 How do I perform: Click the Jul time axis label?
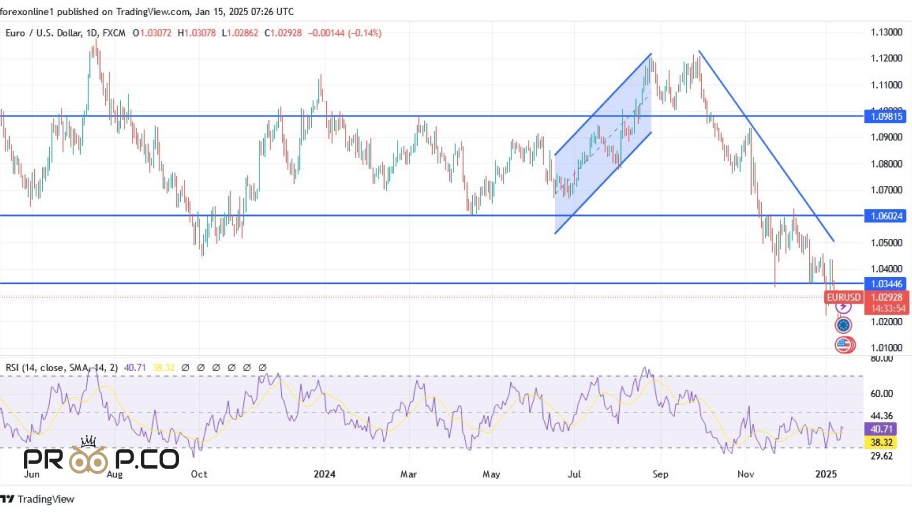tap(574, 474)
